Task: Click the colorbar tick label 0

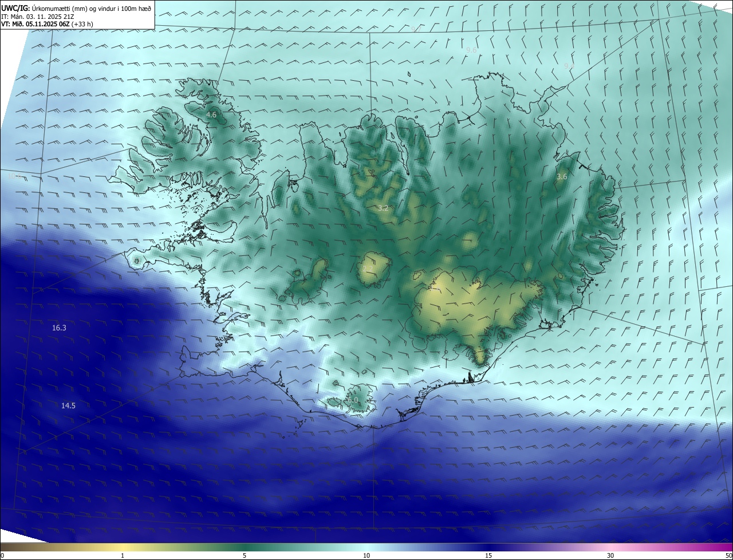Action: click(x=2, y=555)
